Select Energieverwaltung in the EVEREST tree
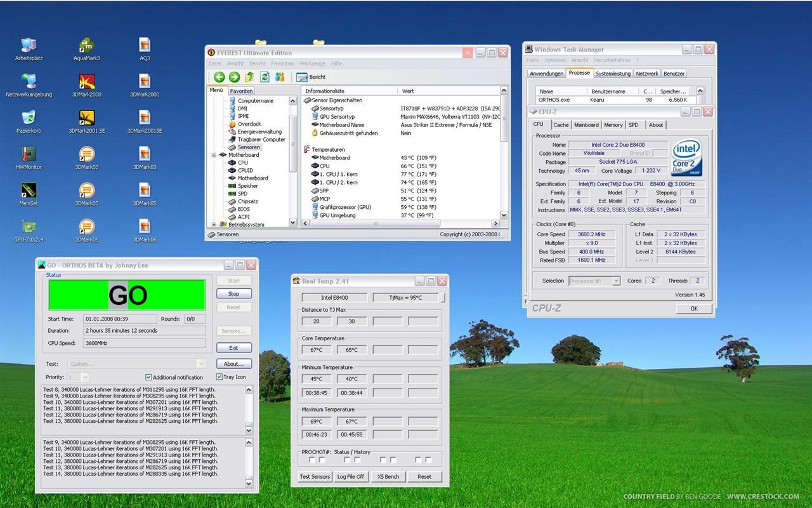The width and height of the screenshot is (812, 508). [x=259, y=131]
